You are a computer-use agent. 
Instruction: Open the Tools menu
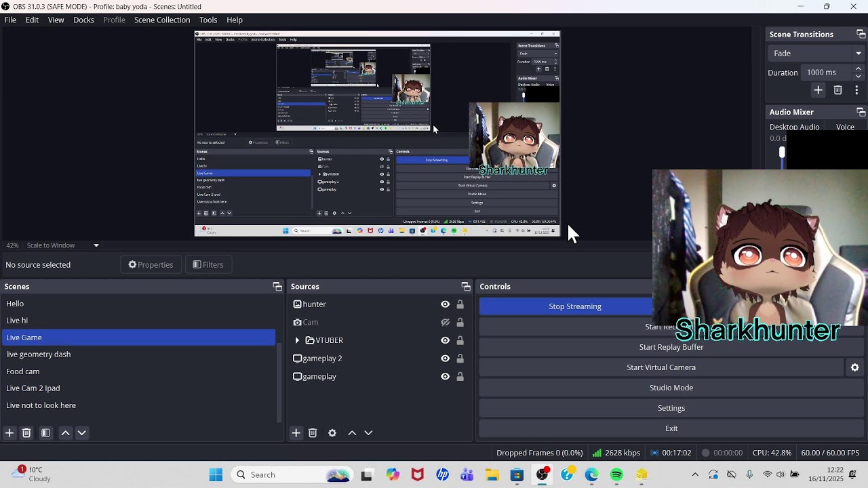[208, 20]
